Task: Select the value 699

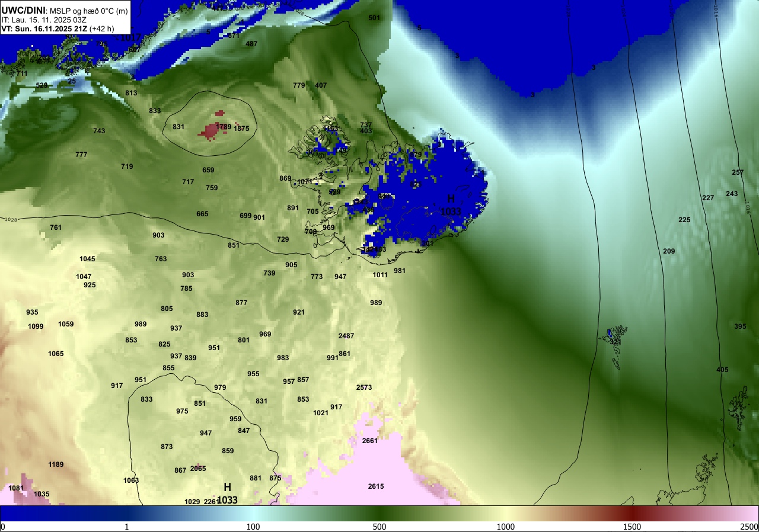Action: click(x=245, y=216)
